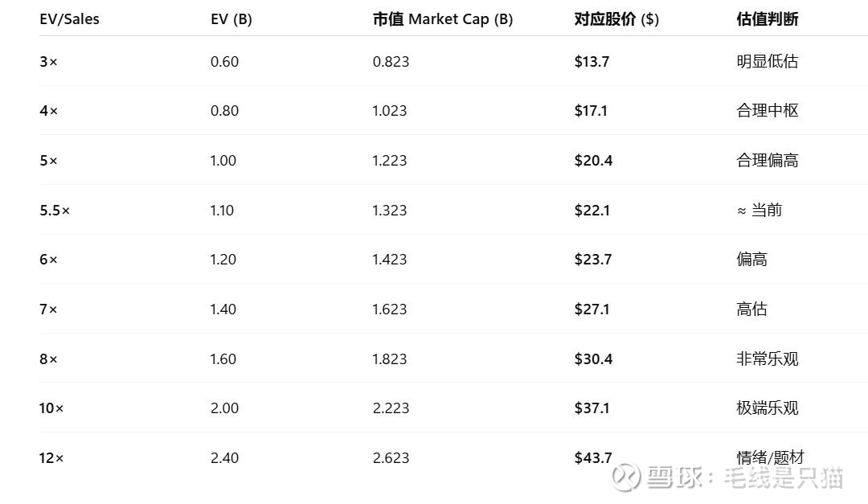Click the $43.7 share price cell
The image size is (868, 504).
593,457
